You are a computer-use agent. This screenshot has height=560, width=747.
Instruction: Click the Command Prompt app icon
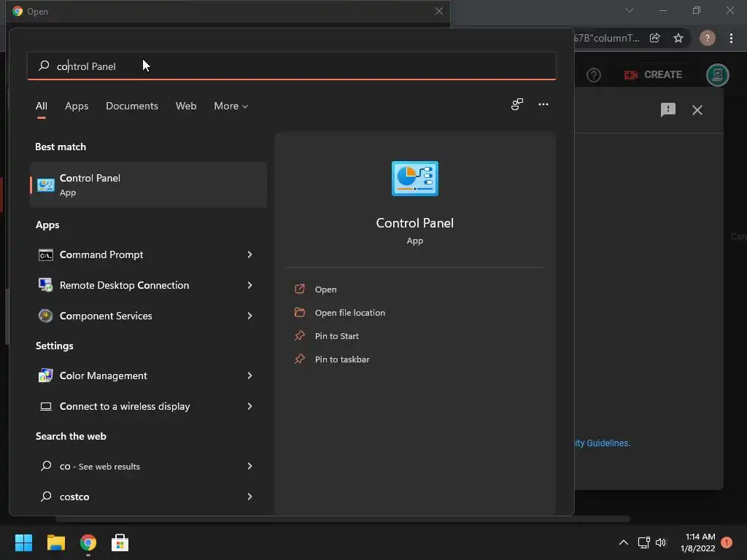point(46,254)
